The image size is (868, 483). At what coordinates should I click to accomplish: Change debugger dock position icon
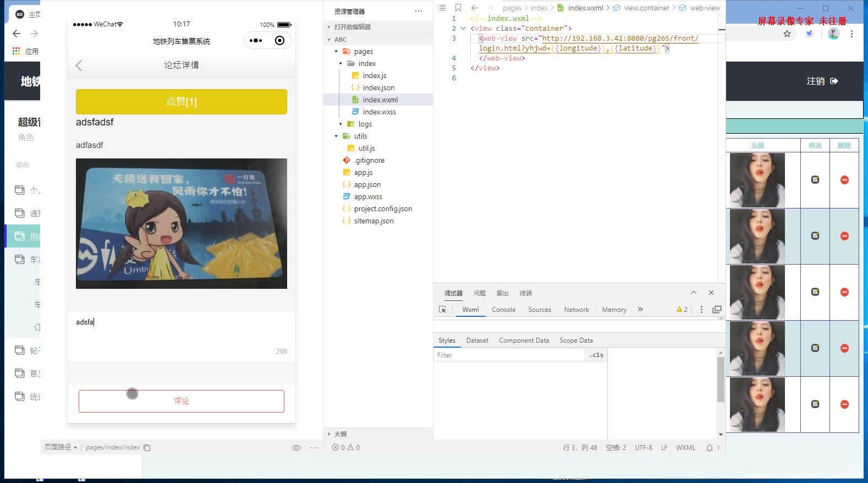tap(717, 310)
